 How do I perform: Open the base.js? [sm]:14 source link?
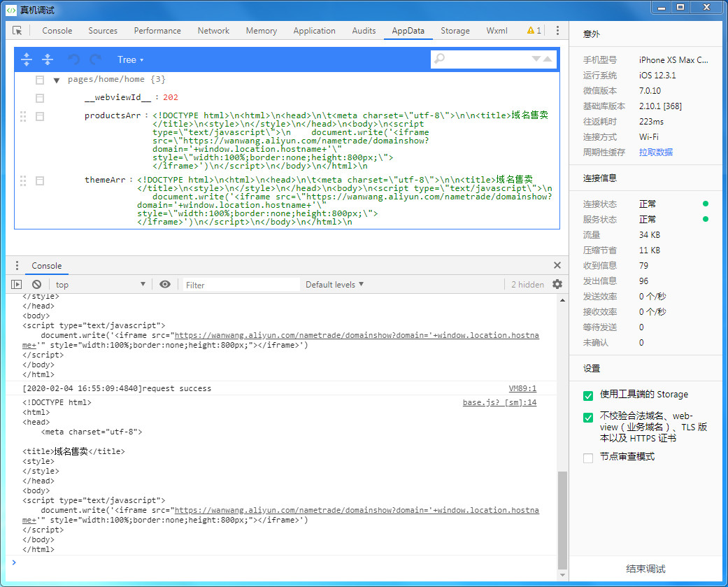pyautogui.click(x=499, y=402)
